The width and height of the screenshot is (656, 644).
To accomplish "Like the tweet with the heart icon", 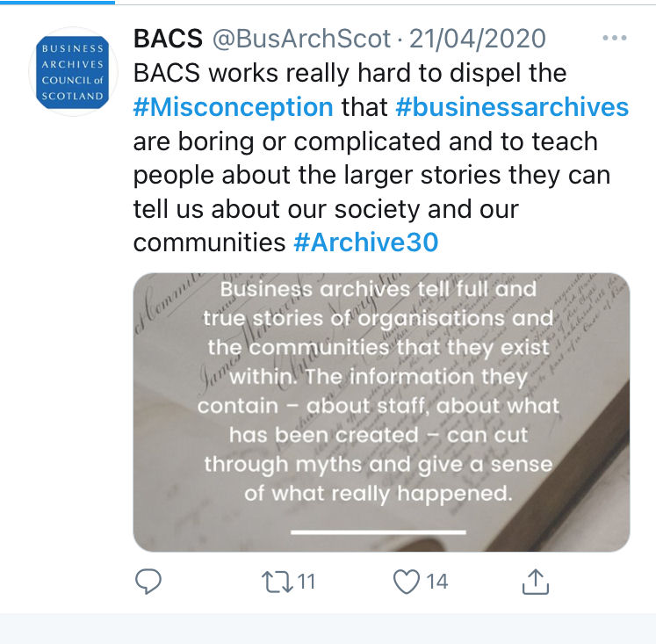I will (407, 582).
